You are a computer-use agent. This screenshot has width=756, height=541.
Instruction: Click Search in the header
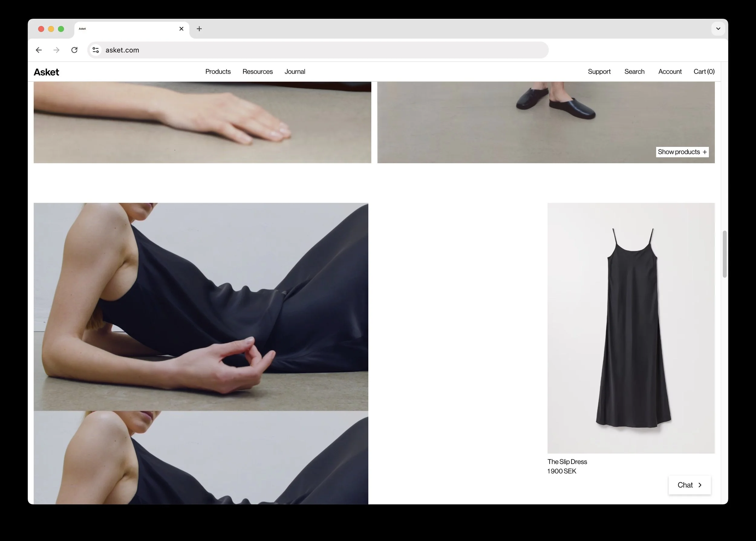[x=634, y=72]
